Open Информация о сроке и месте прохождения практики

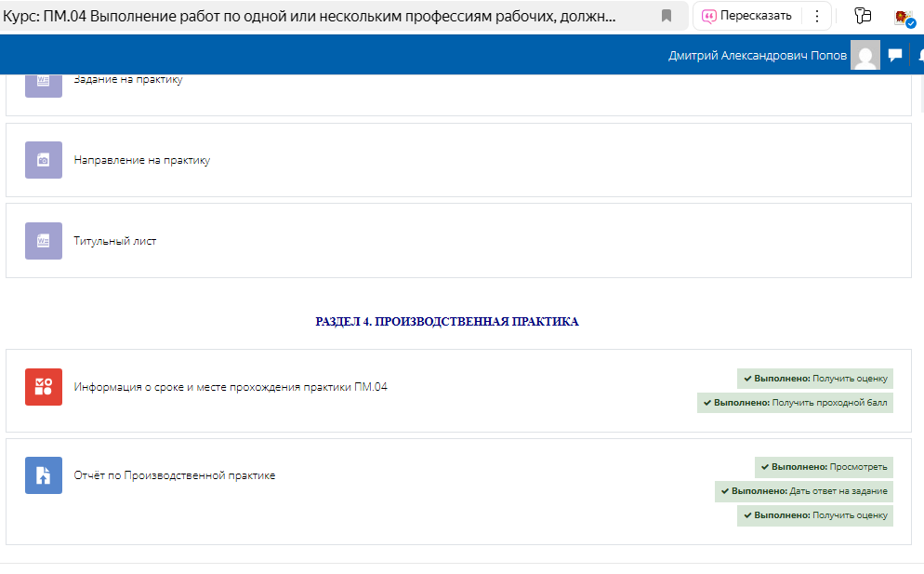pyautogui.click(x=231, y=387)
